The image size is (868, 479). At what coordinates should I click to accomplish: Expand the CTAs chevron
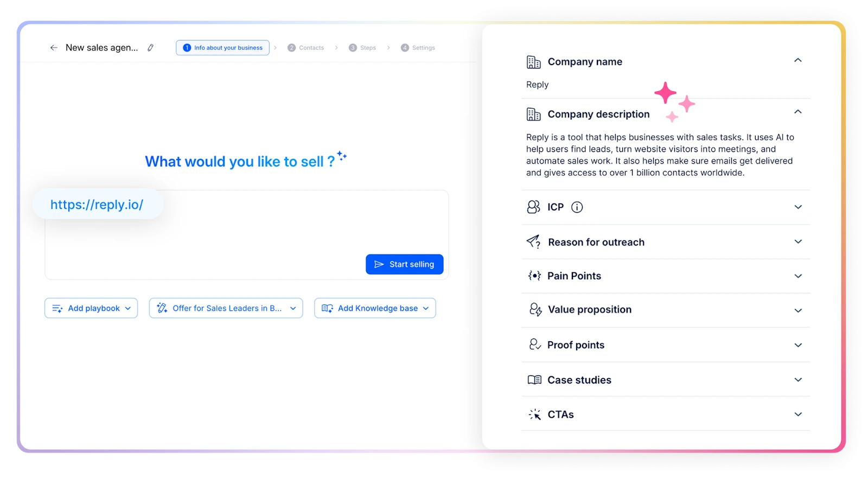pos(798,414)
